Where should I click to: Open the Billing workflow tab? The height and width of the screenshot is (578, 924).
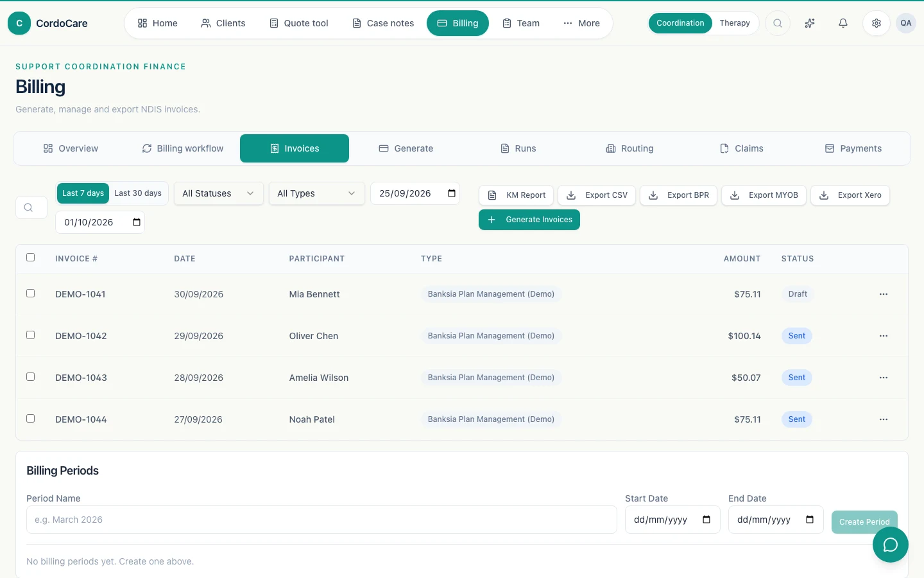[183, 148]
